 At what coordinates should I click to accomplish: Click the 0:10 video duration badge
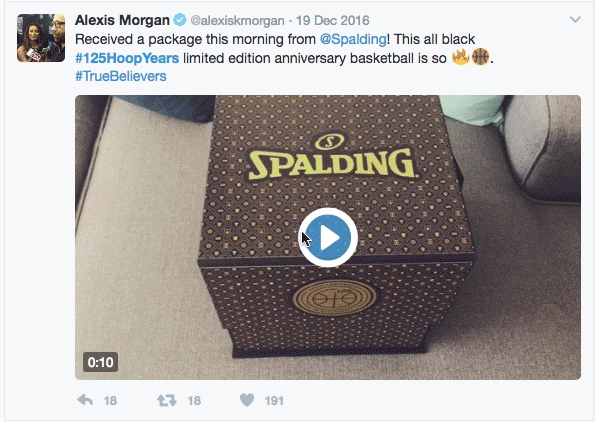(101, 362)
